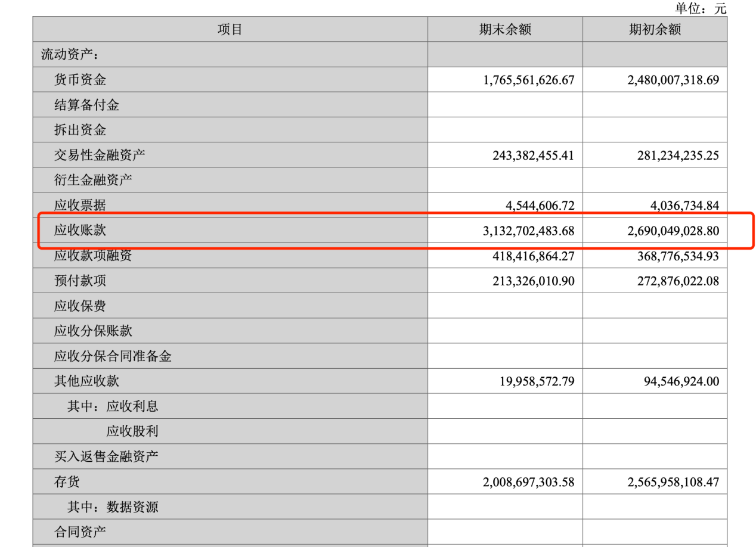Select the 应收股利 row label
The image size is (756, 547).
pos(132,432)
